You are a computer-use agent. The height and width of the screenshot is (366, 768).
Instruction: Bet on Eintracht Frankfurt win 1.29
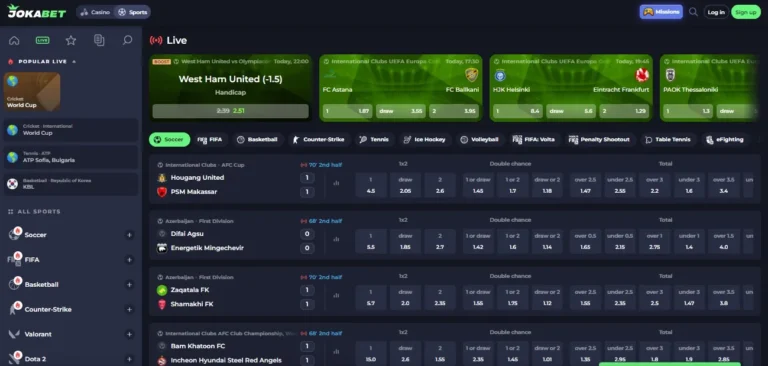(x=624, y=111)
